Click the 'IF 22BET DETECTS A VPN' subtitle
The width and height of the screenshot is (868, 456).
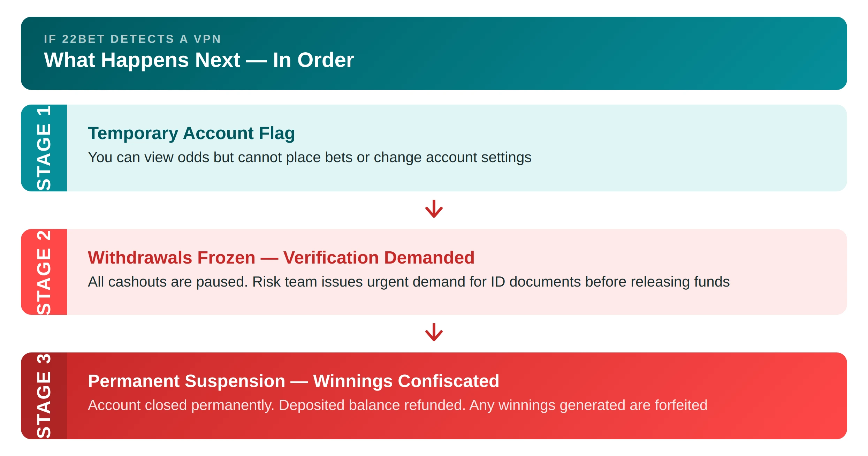click(133, 39)
